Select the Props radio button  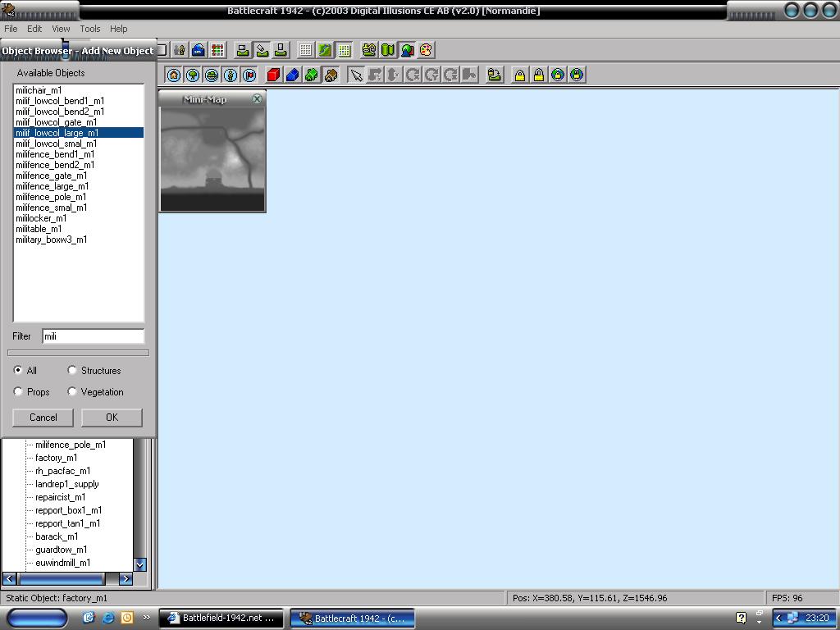(18, 391)
